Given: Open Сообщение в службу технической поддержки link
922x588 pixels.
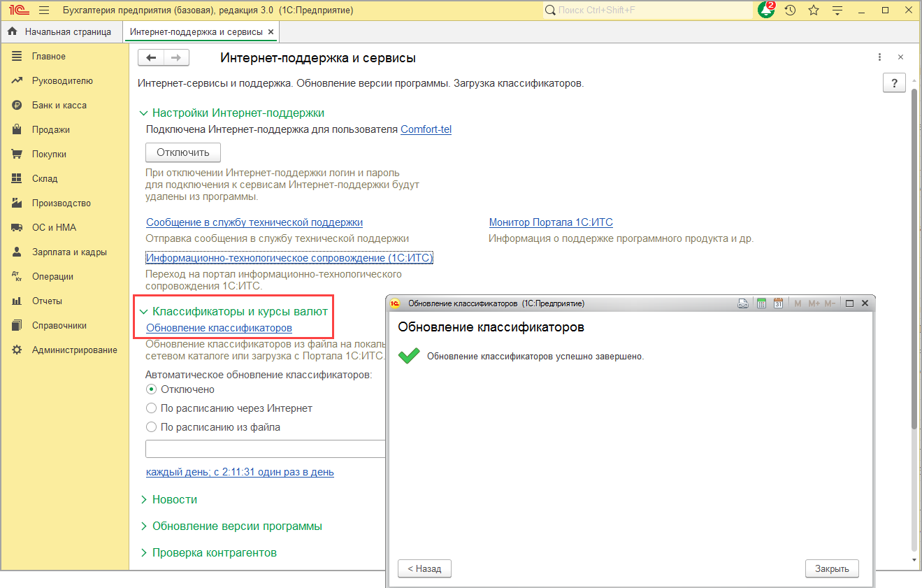Looking at the screenshot, I should [254, 222].
